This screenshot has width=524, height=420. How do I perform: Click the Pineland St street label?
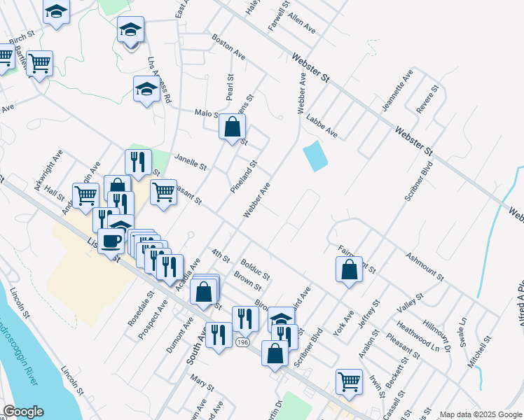pos(244,176)
